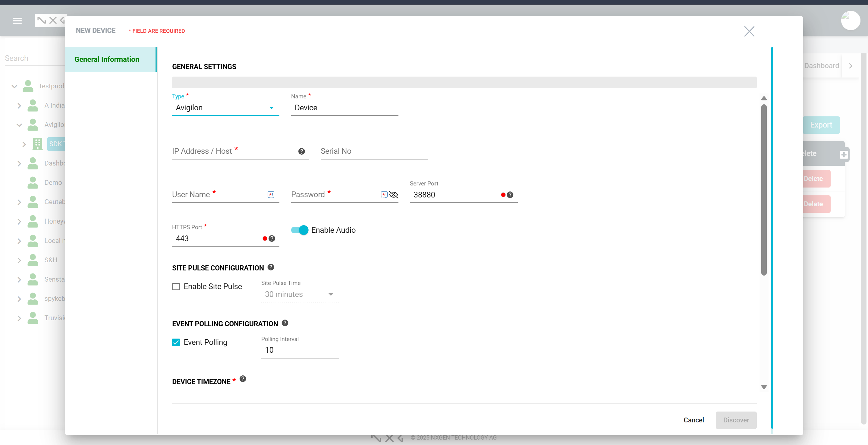
Task: Click the Cancel button
Action: pyautogui.click(x=693, y=420)
